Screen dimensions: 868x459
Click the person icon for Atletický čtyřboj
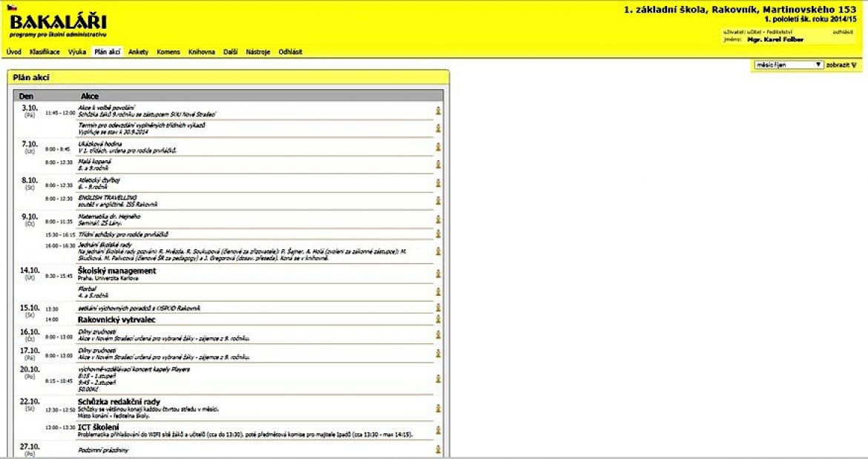438,182
